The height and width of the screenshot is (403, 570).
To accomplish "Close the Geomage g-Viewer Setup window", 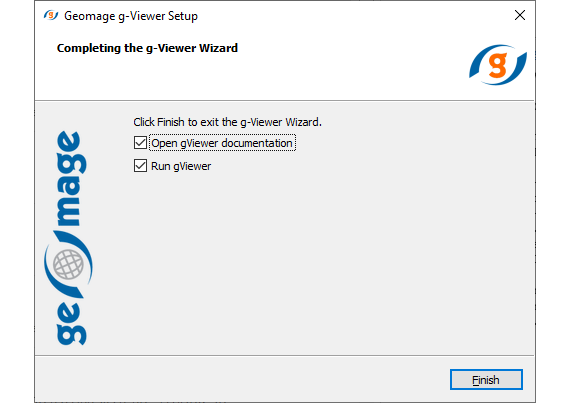I will tap(520, 15).
